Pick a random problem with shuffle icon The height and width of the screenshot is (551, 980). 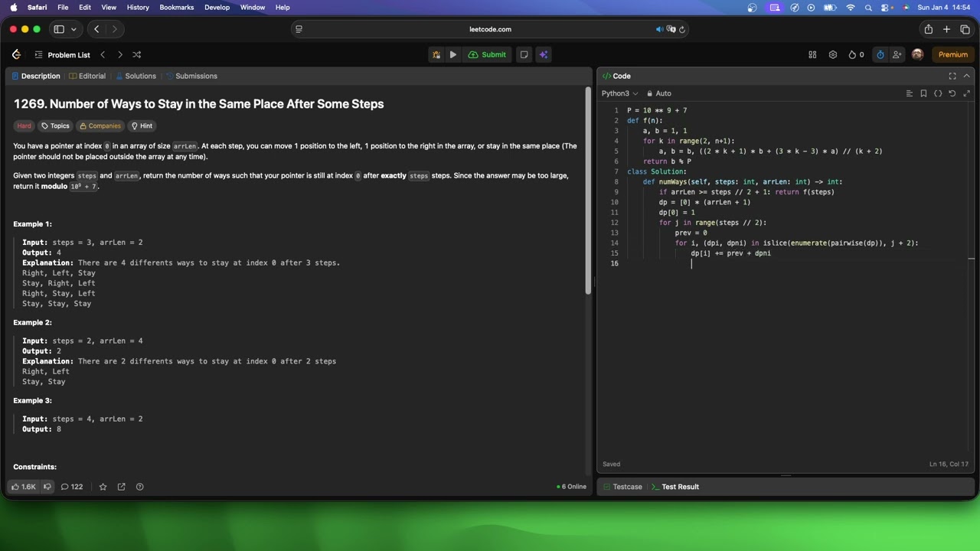tap(136, 54)
